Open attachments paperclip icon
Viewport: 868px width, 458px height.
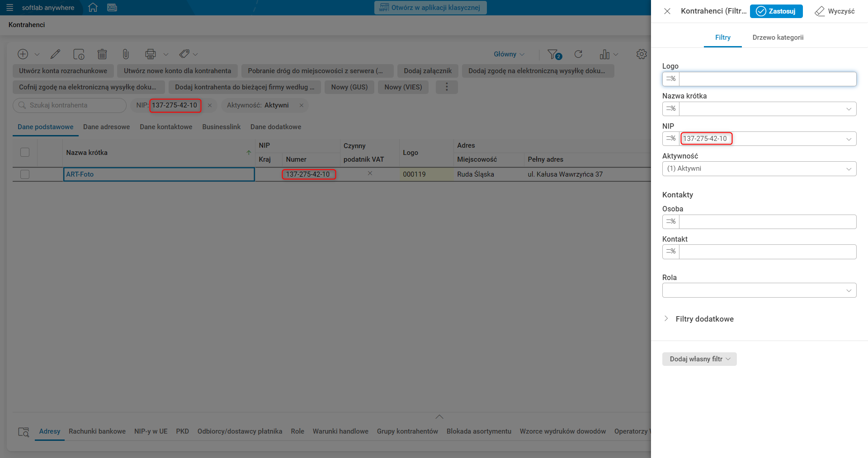126,54
